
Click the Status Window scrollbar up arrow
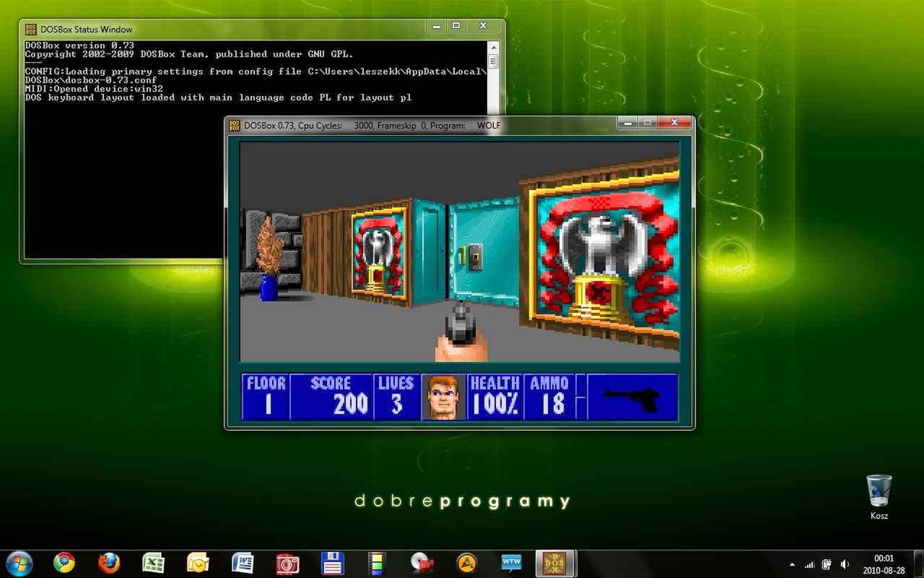click(493, 46)
